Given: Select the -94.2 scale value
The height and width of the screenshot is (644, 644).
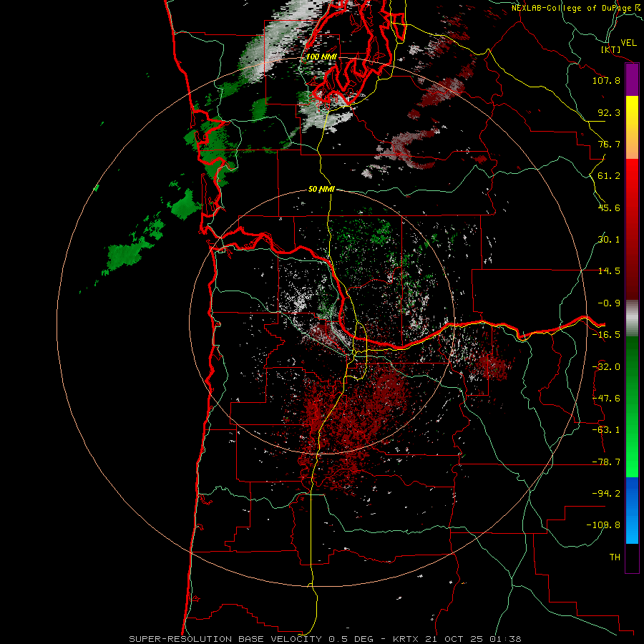Looking at the screenshot, I should point(606,494).
